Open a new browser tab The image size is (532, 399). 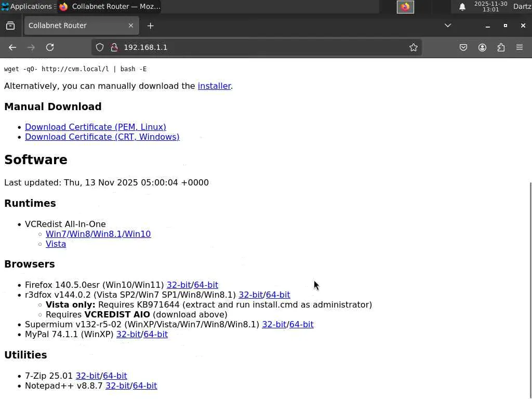click(150, 26)
